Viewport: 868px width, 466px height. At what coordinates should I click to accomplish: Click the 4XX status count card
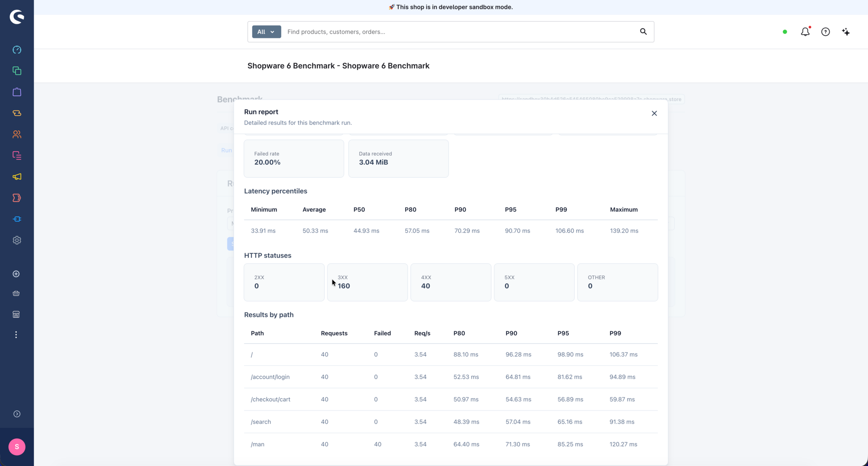pos(451,282)
